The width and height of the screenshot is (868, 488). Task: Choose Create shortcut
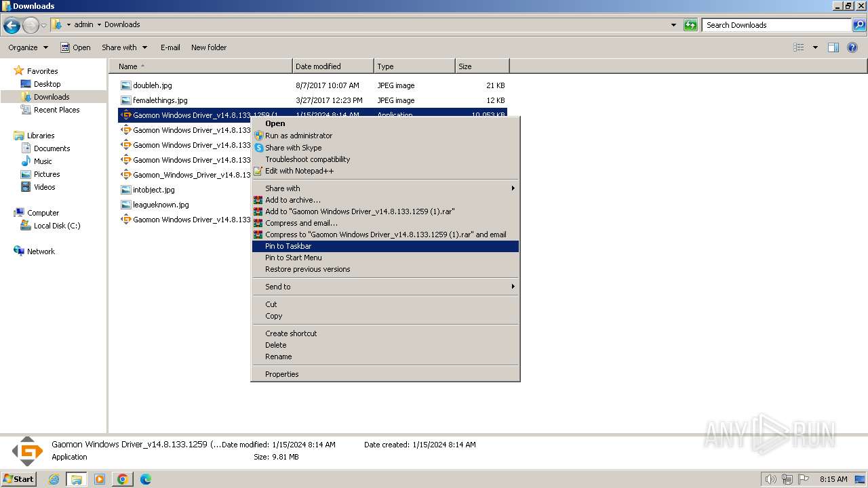(x=385, y=333)
